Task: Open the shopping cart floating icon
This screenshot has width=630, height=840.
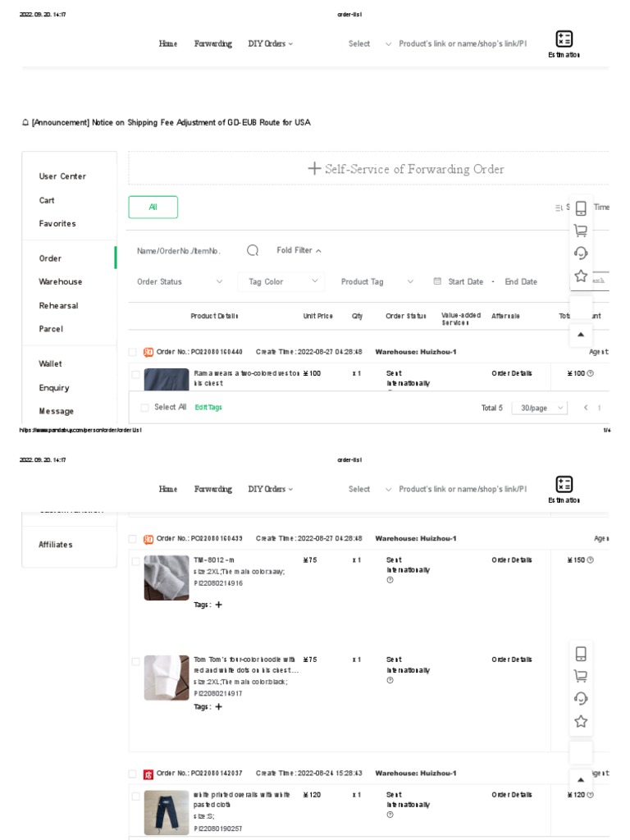Action: tap(581, 231)
